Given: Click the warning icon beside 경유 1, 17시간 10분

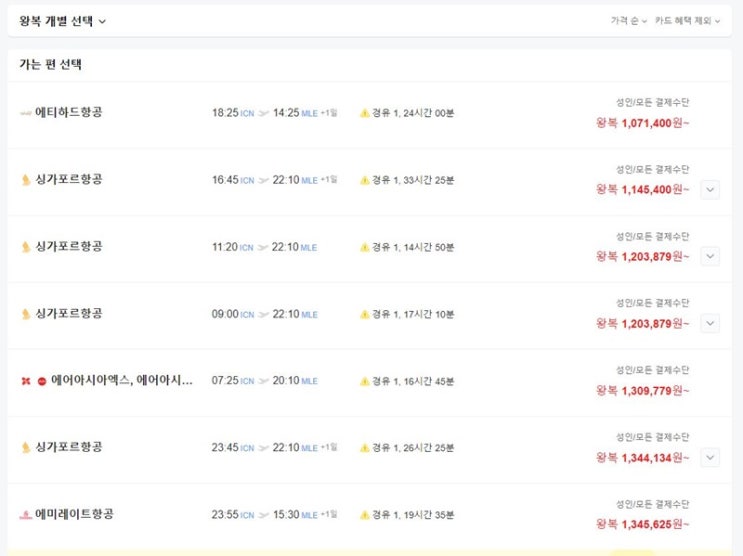Looking at the screenshot, I should tap(365, 314).
